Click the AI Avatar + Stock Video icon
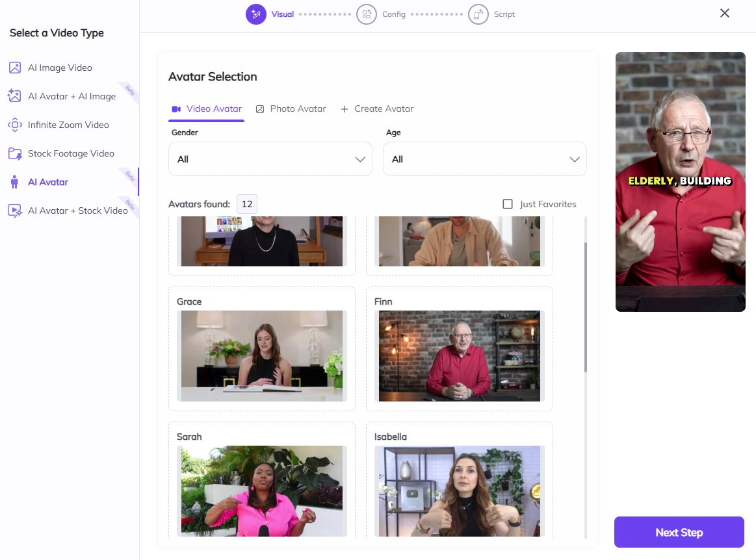Image resolution: width=756 pixels, height=560 pixels. [15, 210]
